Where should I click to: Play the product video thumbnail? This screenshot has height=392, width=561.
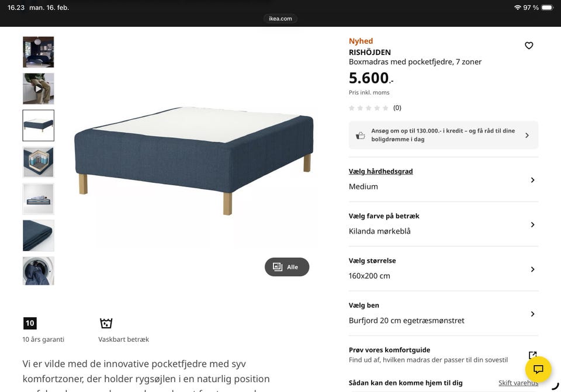point(39,89)
